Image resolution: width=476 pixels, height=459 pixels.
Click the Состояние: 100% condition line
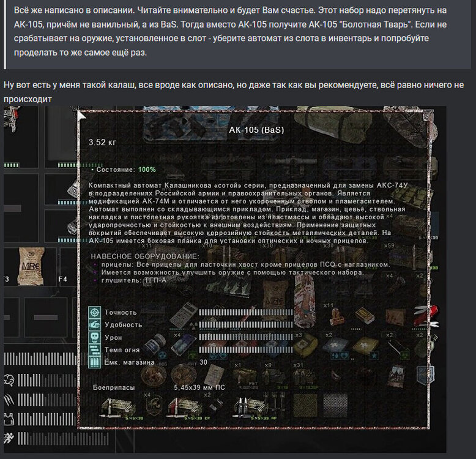tap(124, 170)
